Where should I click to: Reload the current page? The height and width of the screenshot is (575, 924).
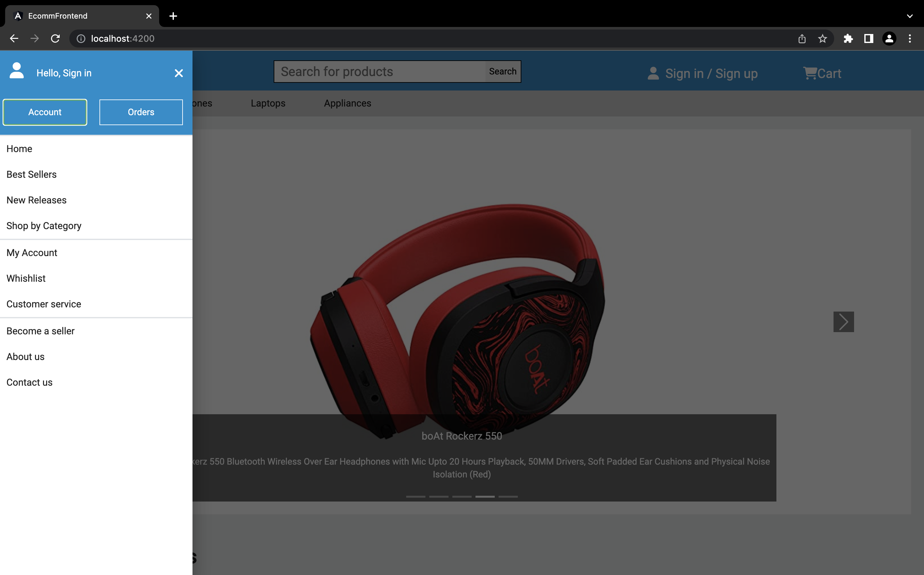(55, 38)
